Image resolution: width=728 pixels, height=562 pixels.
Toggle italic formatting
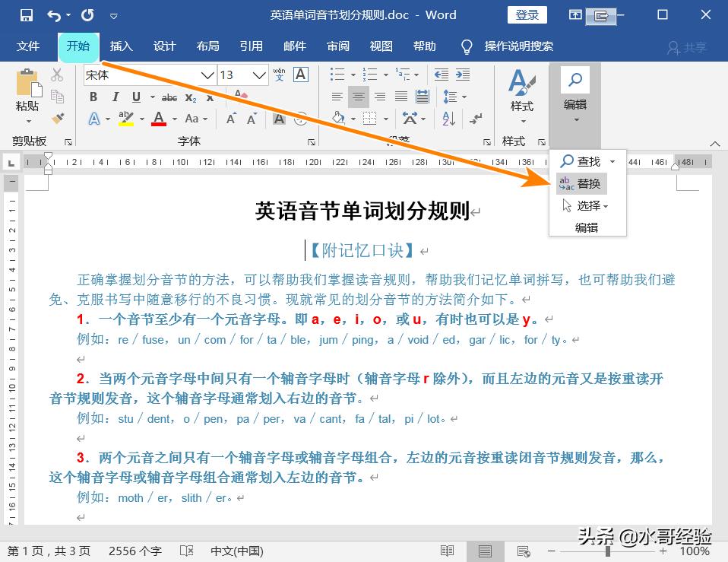(115, 97)
